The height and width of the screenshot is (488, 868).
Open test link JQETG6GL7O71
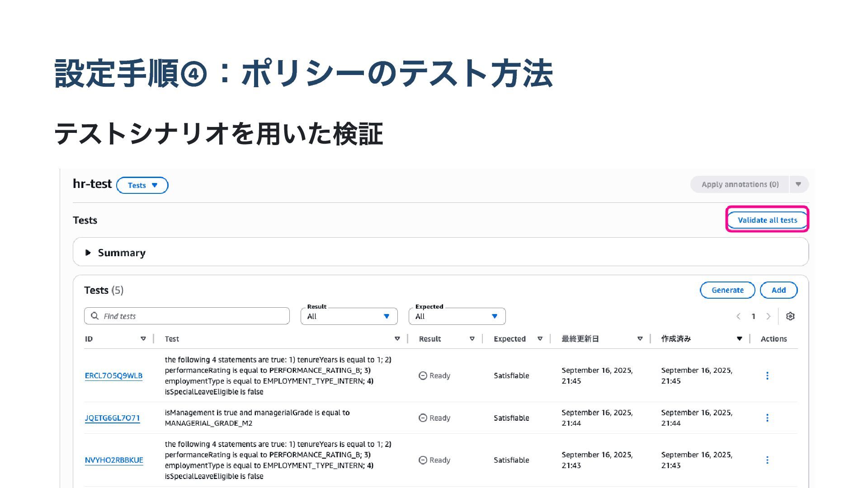click(x=112, y=418)
